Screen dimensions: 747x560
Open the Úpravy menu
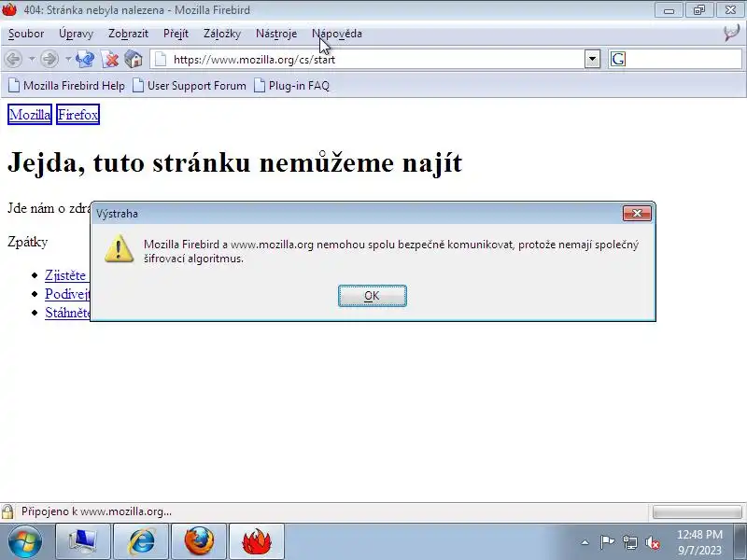(77, 34)
